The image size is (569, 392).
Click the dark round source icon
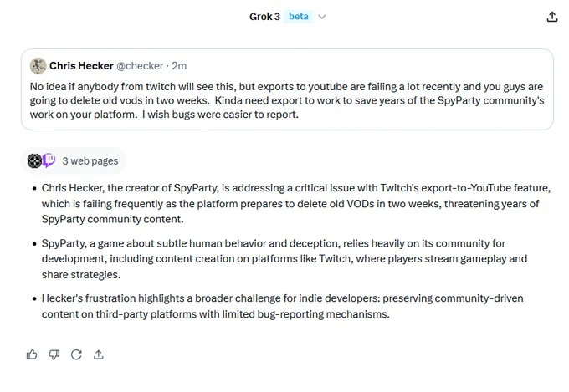34,160
